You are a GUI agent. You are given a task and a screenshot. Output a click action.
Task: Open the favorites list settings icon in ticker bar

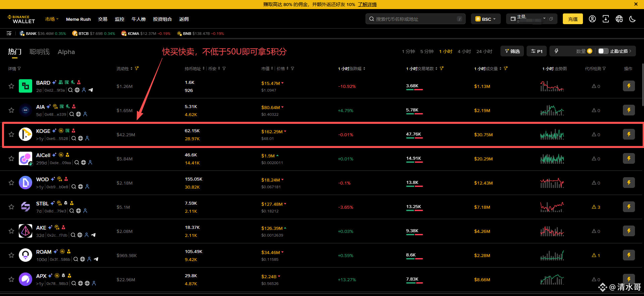[9, 34]
